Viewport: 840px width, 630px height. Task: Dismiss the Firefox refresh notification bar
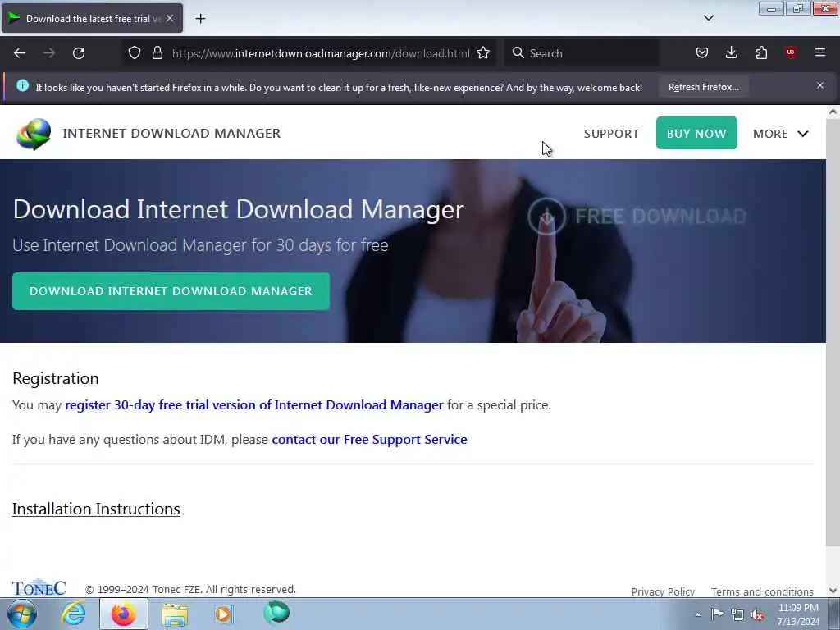point(820,85)
